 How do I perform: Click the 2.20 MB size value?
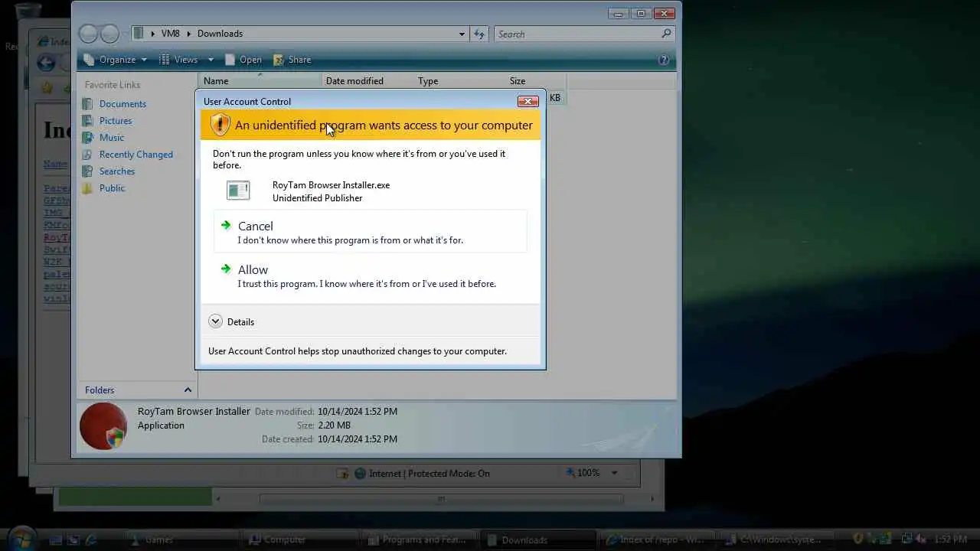coord(334,425)
